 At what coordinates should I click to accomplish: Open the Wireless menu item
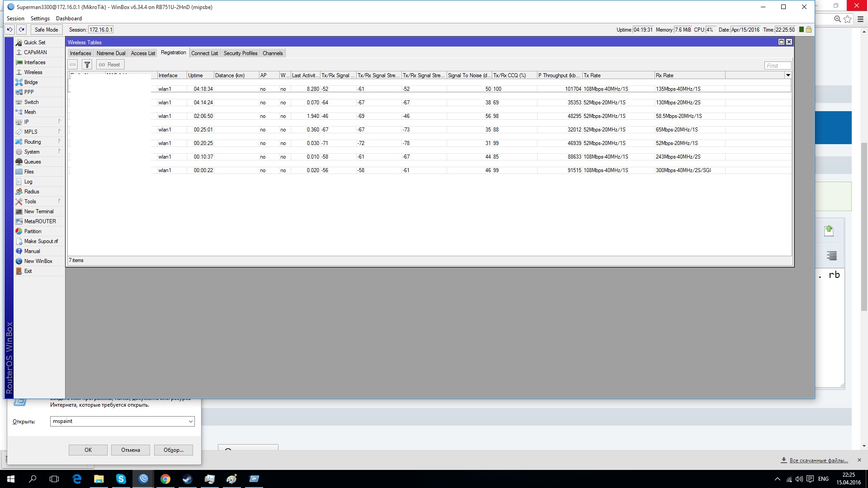(x=33, y=72)
